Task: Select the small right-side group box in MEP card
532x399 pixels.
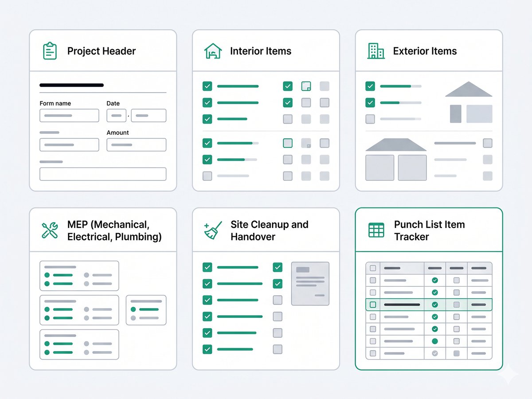Action: coord(146,310)
